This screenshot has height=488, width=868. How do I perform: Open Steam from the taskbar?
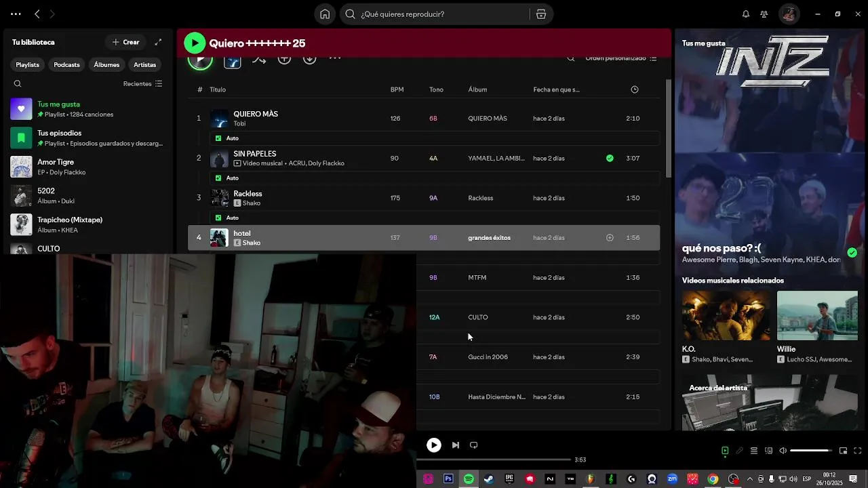pyautogui.click(x=489, y=479)
